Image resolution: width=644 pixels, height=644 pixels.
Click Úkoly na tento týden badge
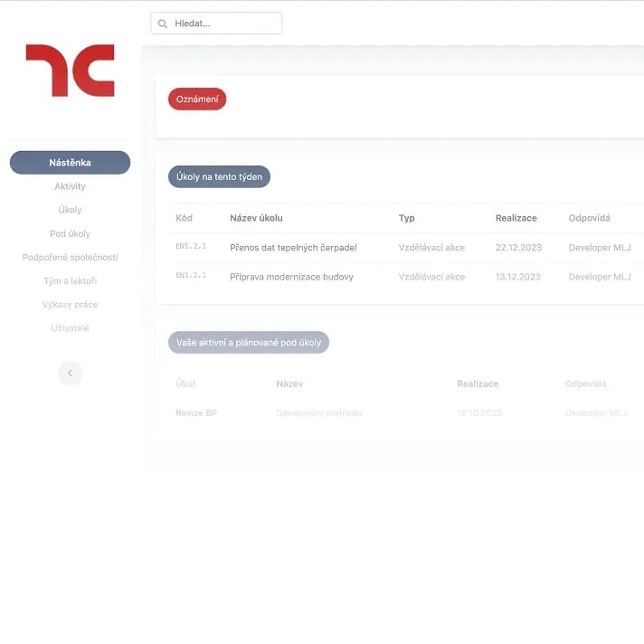pyautogui.click(x=219, y=176)
